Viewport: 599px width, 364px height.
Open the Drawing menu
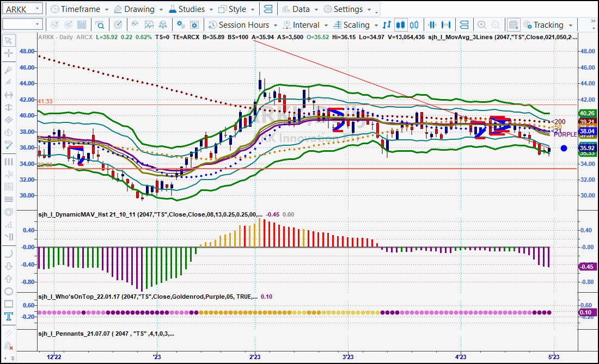[x=135, y=9]
